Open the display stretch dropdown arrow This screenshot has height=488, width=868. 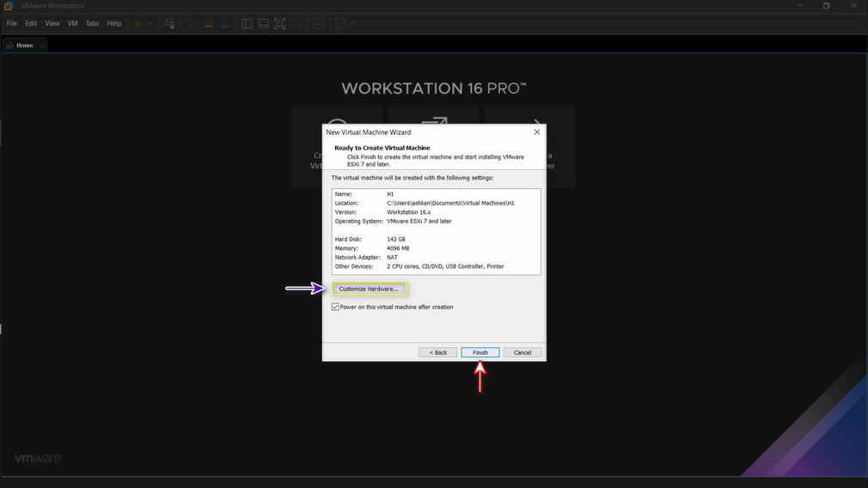tap(352, 24)
